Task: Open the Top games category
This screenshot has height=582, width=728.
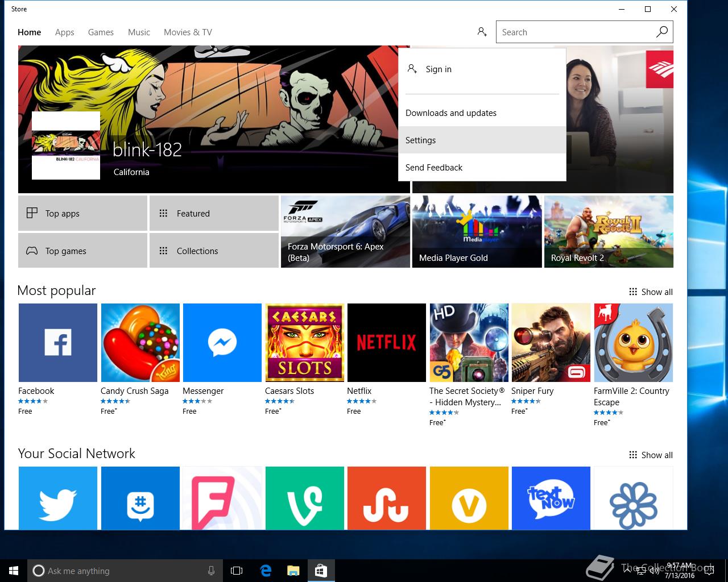Action: click(x=82, y=251)
